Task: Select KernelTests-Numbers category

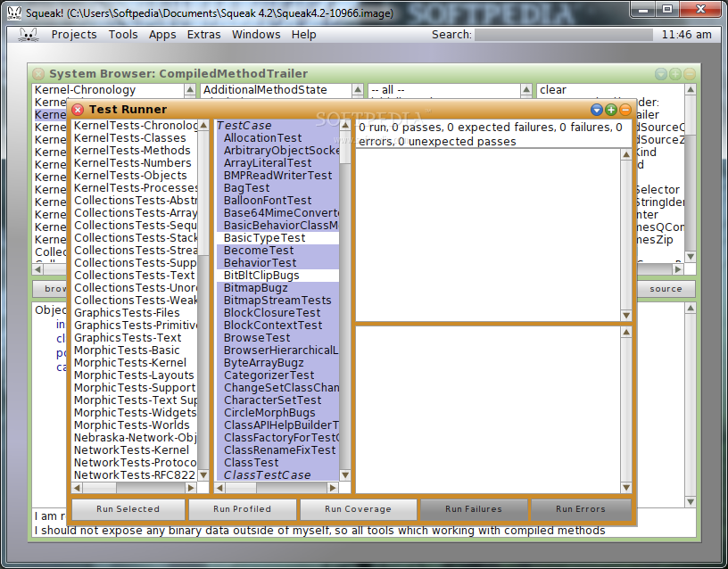Action: (x=132, y=163)
